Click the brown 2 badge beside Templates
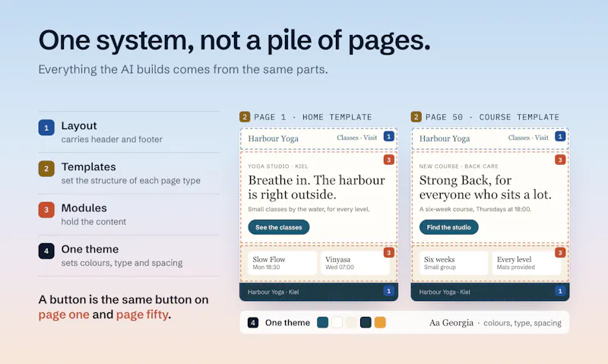The image size is (608, 364). pyautogui.click(x=46, y=169)
